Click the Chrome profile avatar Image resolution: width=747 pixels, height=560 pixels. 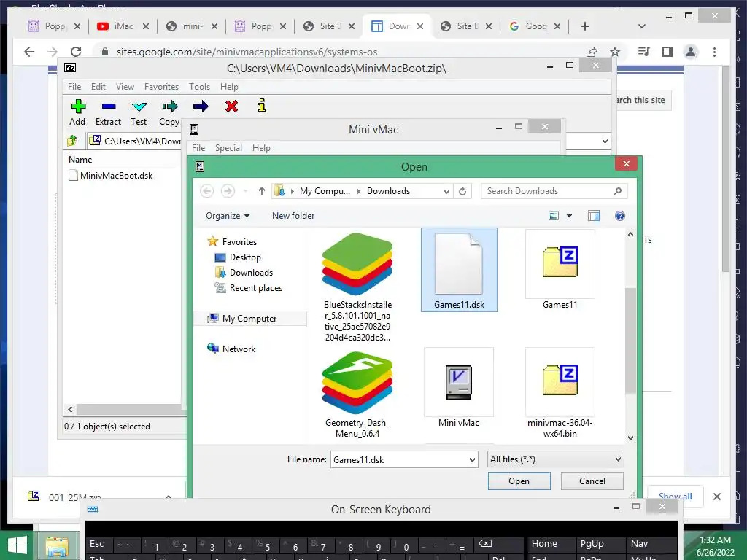690,52
